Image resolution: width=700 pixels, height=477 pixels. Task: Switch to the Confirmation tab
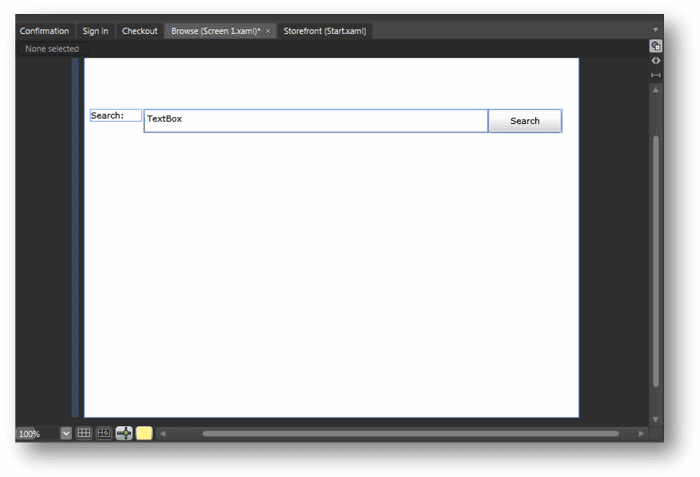[45, 31]
